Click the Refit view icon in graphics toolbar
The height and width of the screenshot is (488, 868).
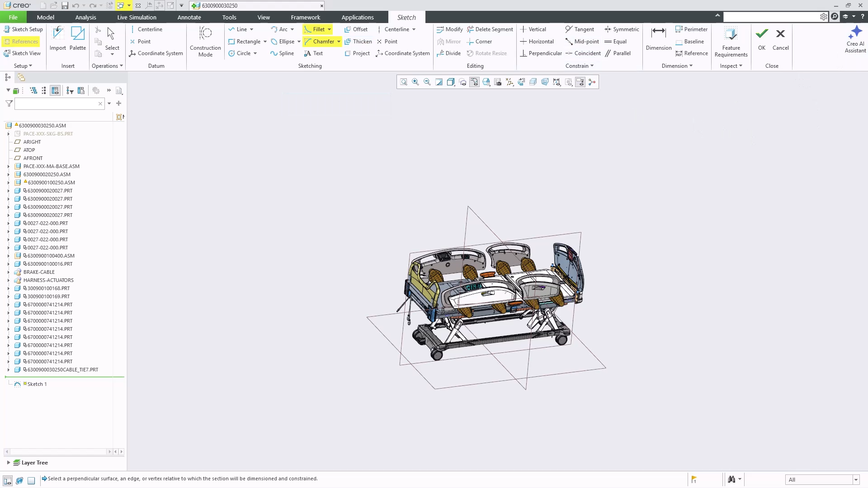(x=404, y=82)
